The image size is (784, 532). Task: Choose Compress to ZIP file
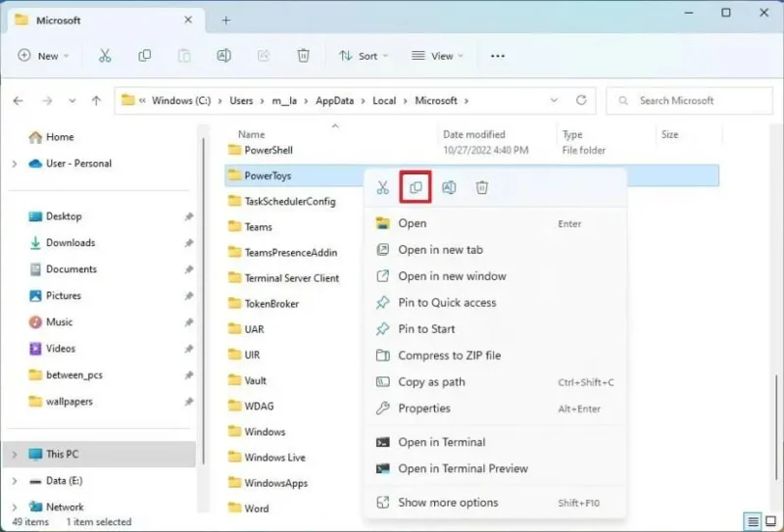coord(496,356)
